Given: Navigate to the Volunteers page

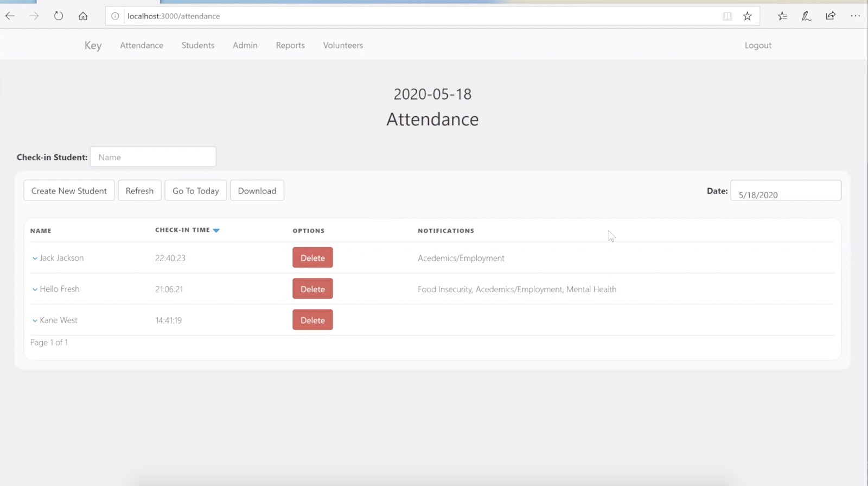Looking at the screenshot, I should click(343, 46).
